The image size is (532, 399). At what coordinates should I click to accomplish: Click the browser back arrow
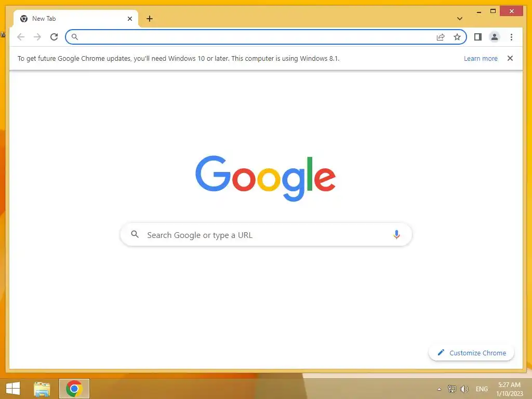pyautogui.click(x=21, y=37)
